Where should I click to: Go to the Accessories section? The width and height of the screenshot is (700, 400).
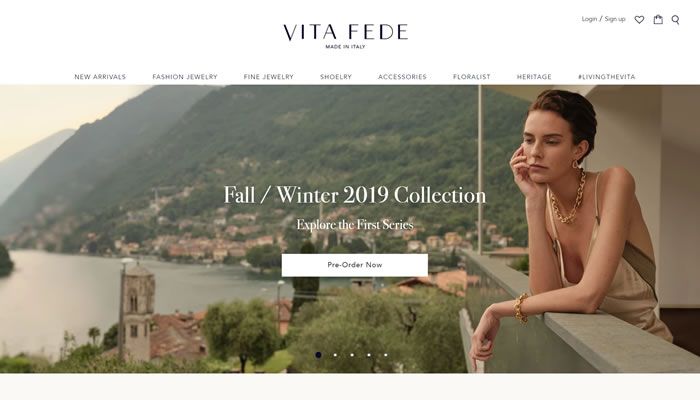(x=402, y=77)
